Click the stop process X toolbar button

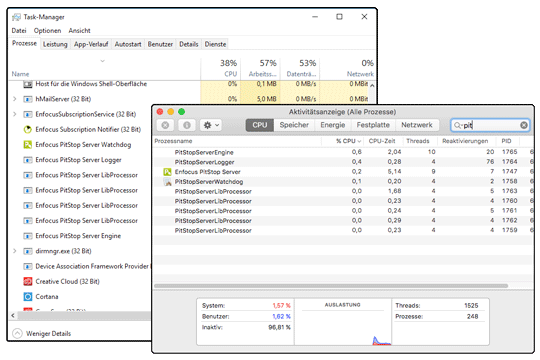(x=165, y=125)
